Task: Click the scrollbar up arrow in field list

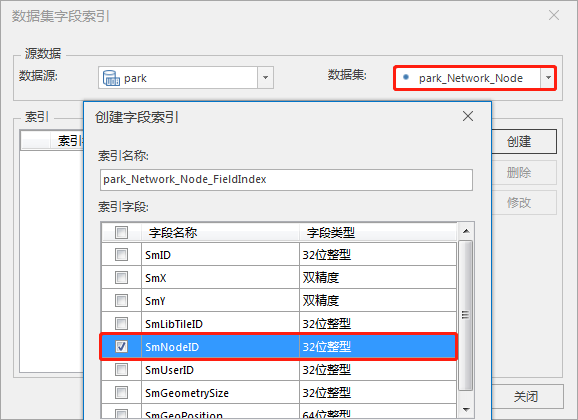Action: 466,231
